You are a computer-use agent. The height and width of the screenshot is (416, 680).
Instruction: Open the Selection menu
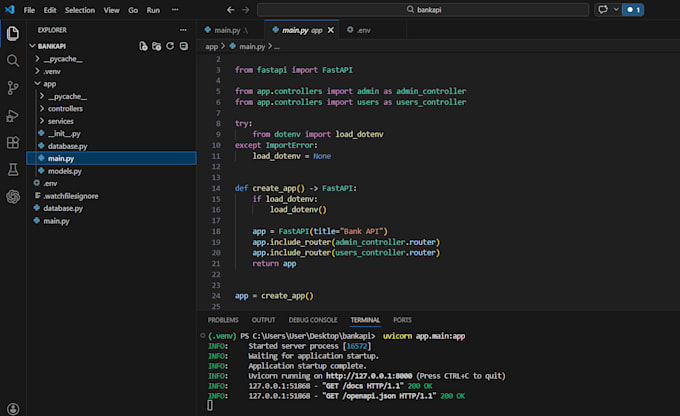80,10
